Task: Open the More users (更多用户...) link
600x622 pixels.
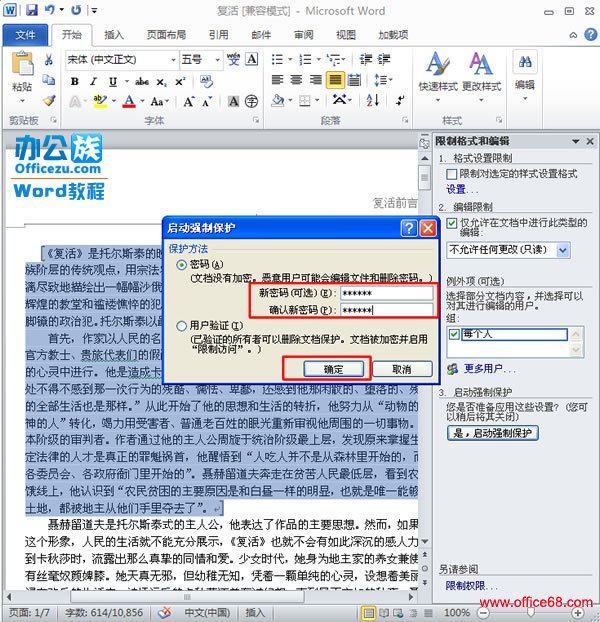Action: pyautogui.click(x=489, y=369)
